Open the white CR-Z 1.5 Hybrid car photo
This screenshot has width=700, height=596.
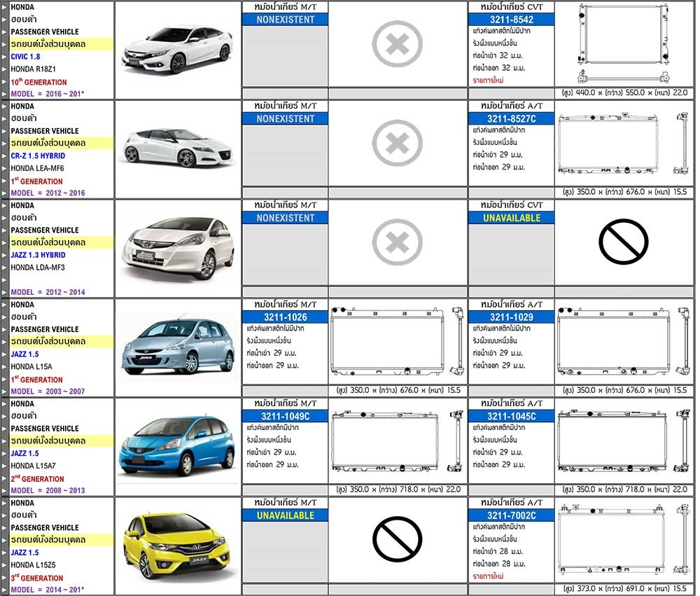pos(178,148)
